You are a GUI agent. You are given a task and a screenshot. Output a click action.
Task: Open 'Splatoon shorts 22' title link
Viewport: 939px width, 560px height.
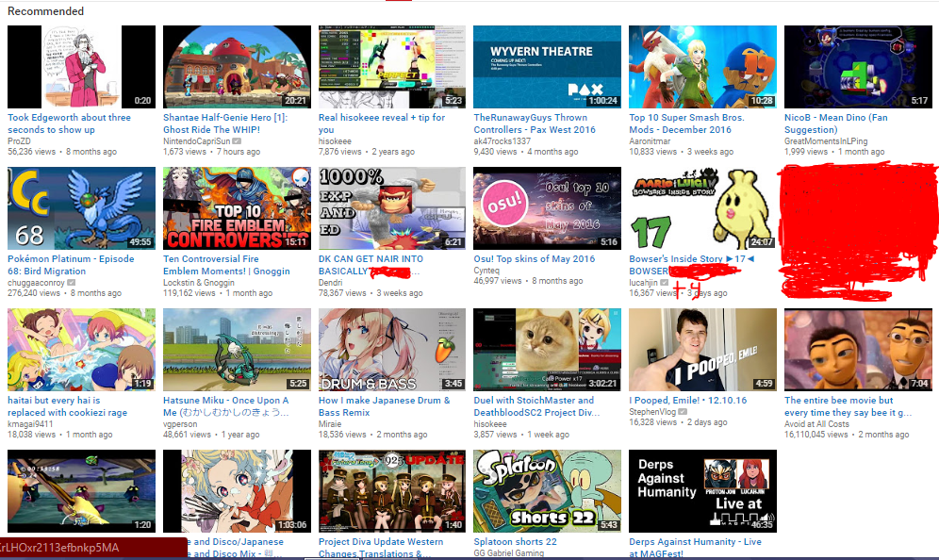coord(515,541)
